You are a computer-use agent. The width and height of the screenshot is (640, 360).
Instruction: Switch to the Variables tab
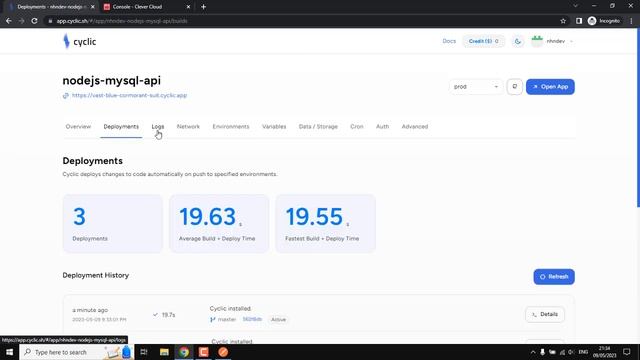point(274,127)
